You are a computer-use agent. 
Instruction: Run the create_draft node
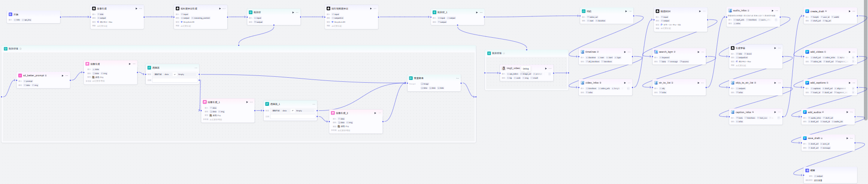pos(849,11)
